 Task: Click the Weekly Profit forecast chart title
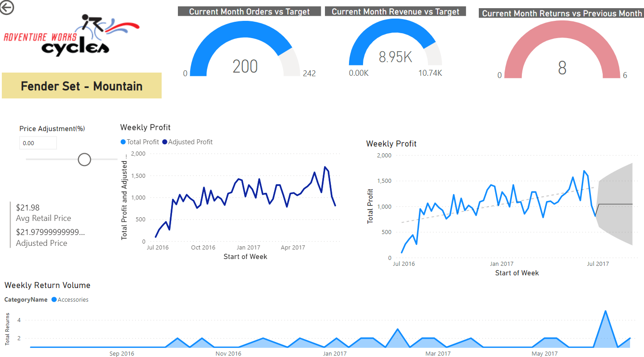[391, 143]
